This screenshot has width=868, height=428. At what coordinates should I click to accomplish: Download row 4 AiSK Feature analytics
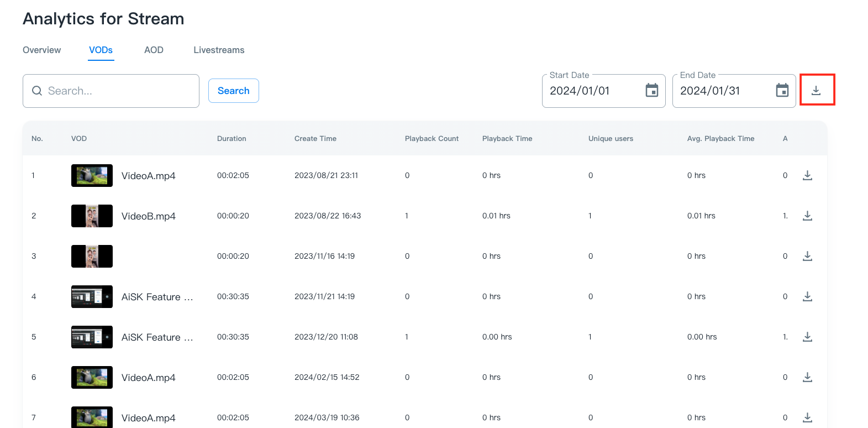coord(807,296)
